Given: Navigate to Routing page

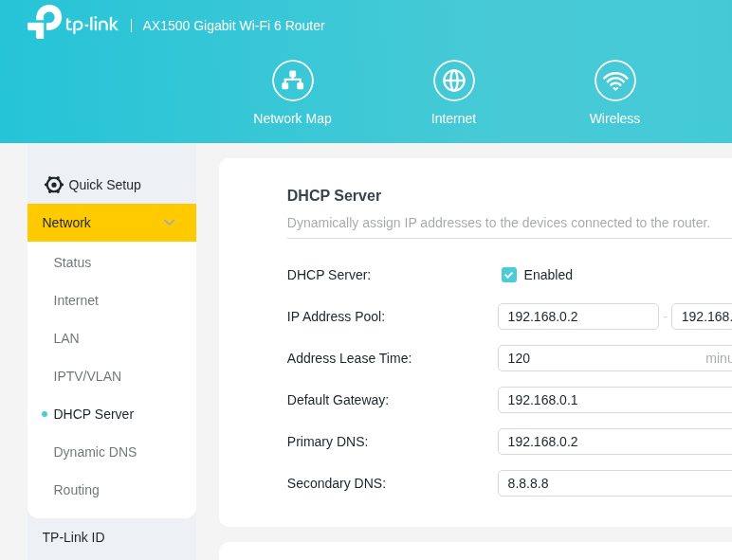Looking at the screenshot, I should (76, 490).
